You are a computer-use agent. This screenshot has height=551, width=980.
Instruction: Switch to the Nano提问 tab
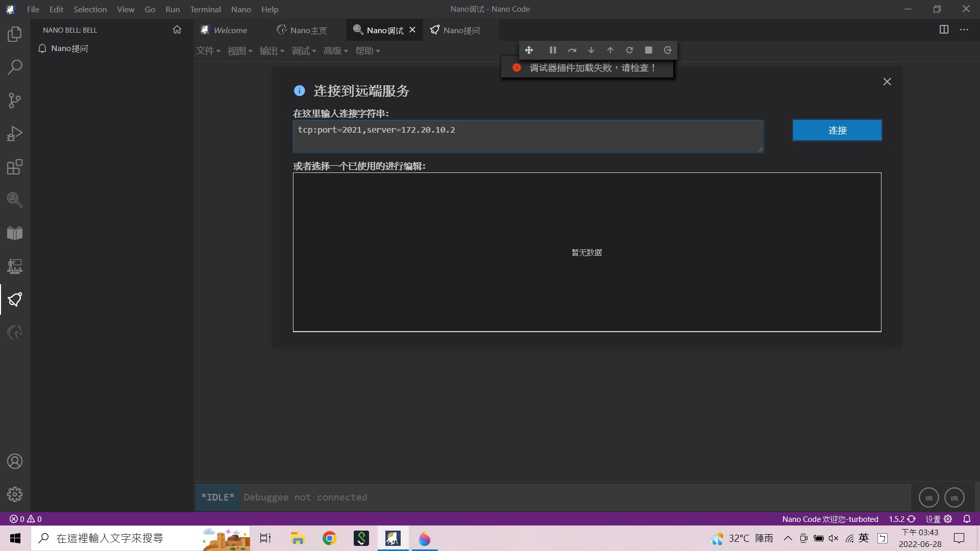click(461, 30)
